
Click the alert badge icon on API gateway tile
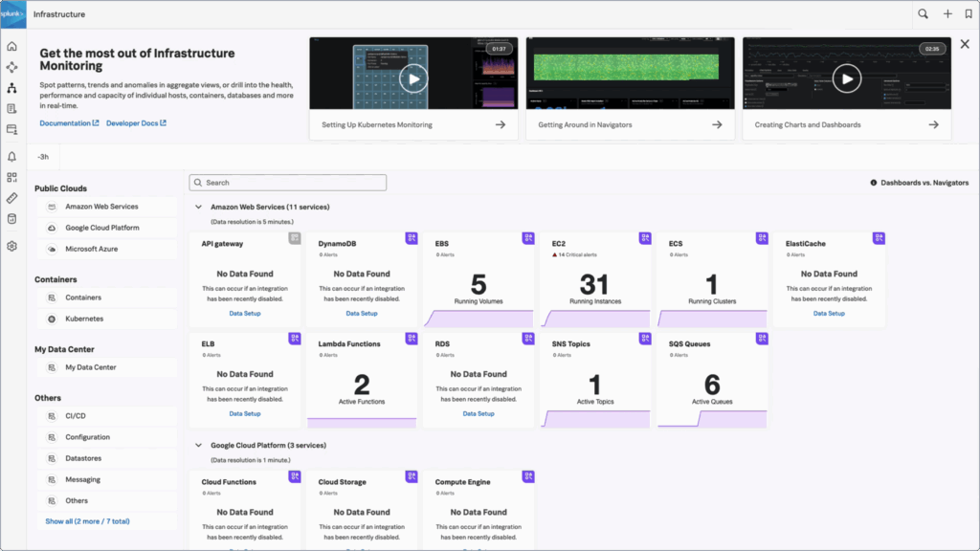click(293, 238)
